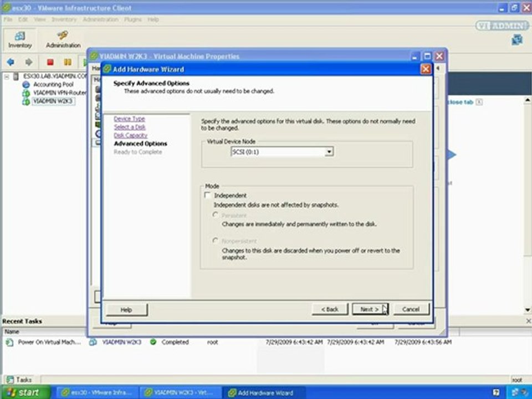Open the View menu

point(40,19)
